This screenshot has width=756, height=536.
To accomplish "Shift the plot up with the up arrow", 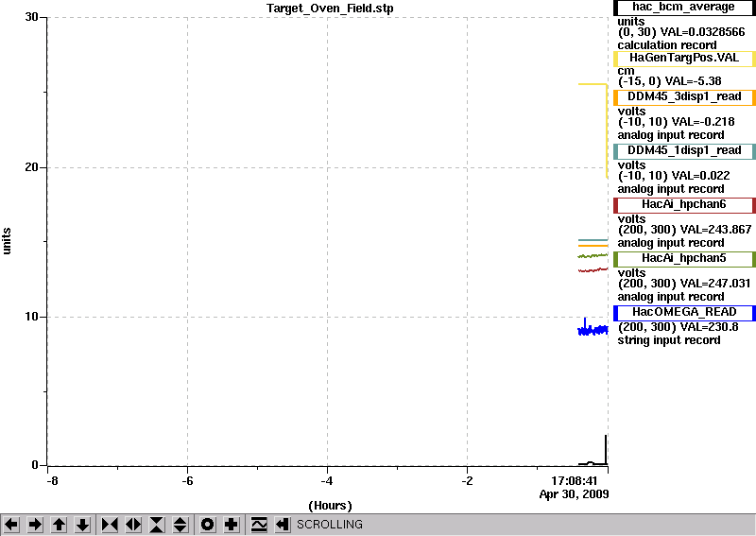I will (x=60, y=525).
